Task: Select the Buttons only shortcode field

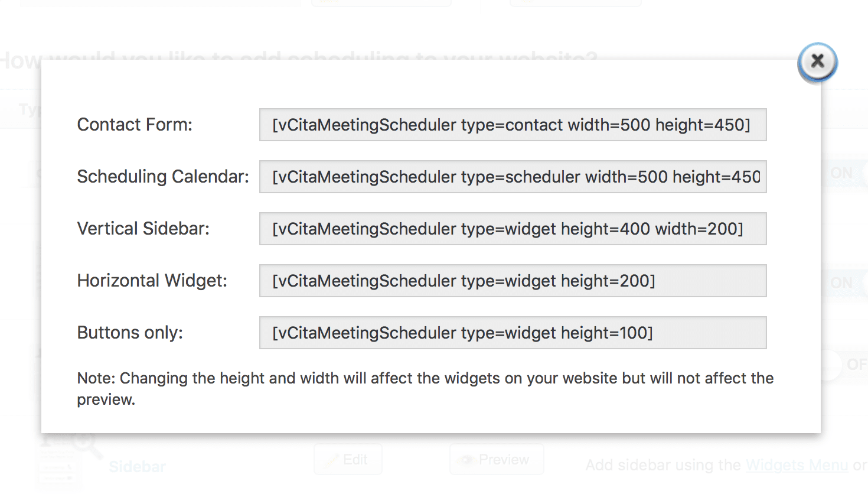Action: (x=513, y=333)
